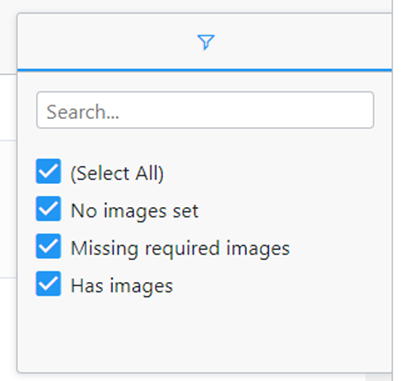Click empty header area left of funnel icon
Image resolution: width=413 pixels, height=381 pixels.
107,42
